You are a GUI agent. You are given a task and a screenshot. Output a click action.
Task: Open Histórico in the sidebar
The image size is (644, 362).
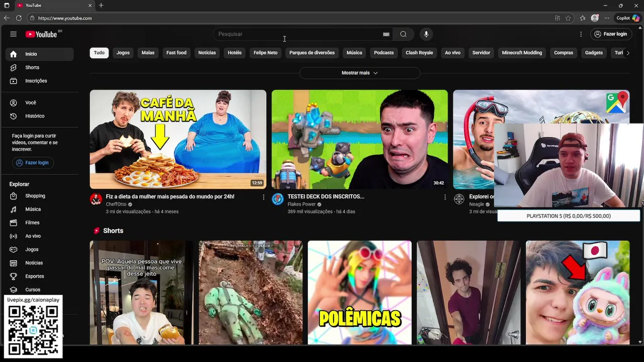pos(39,116)
